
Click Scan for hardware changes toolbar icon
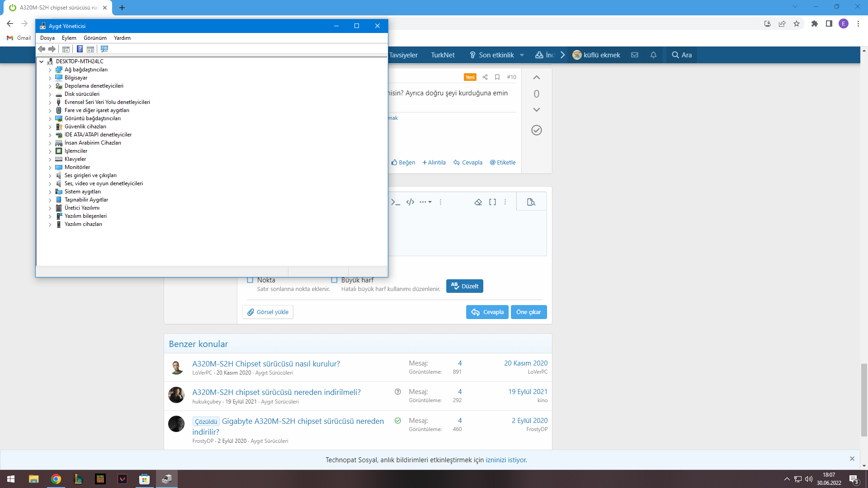tap(104, 49)
